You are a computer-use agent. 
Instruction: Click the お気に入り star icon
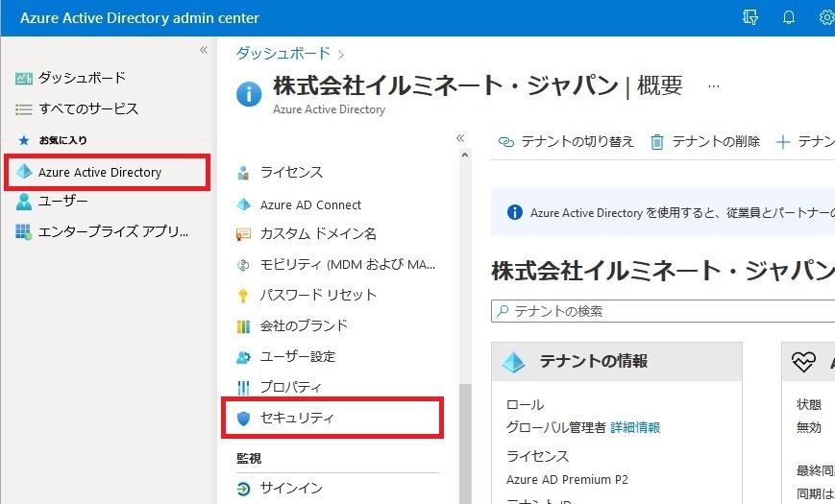tap(23, 140)
